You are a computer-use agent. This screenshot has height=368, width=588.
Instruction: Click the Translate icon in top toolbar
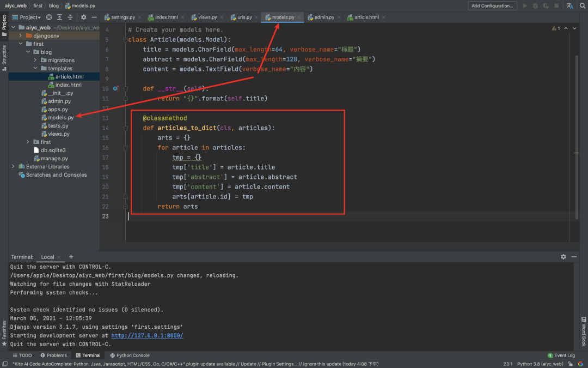[569, 6]
